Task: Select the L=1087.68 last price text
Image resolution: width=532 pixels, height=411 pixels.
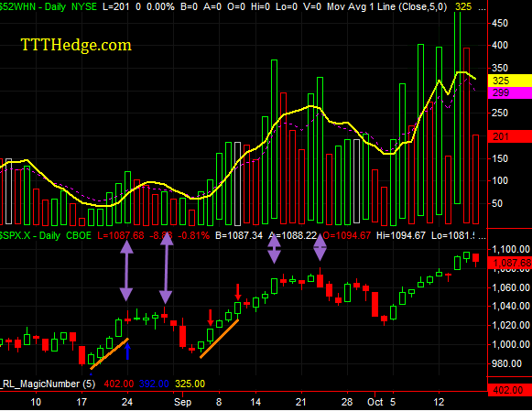Action: (x=121, y=235)
